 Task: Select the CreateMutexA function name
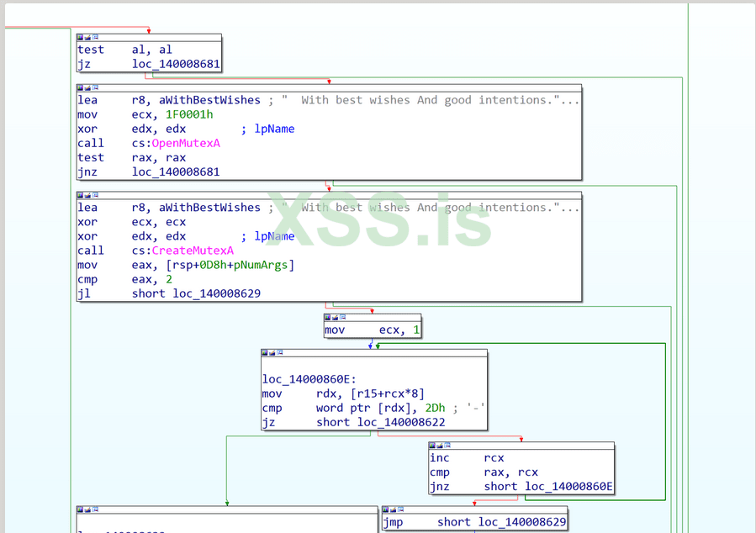(193, 251)
